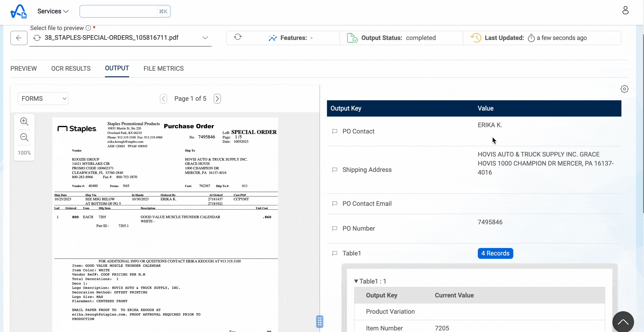Go back with the left arrow button
This screenshot has width=644, height=332.
pos(19,38)
